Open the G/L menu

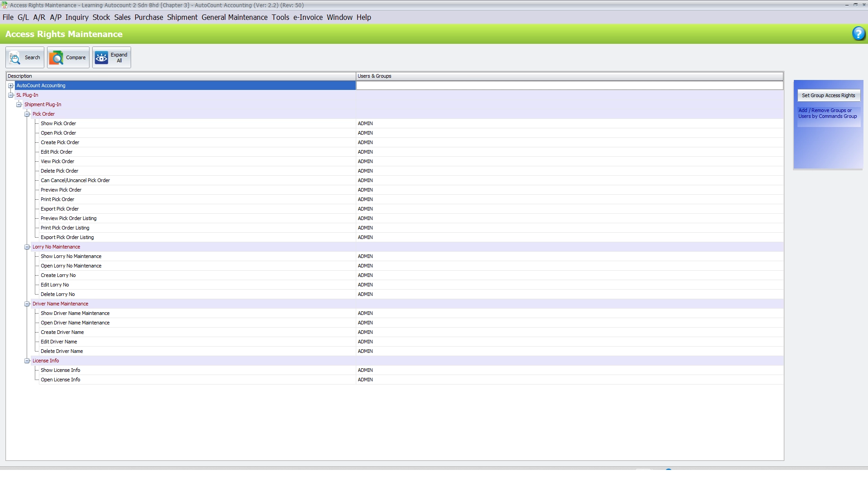(x=23, y=17)
